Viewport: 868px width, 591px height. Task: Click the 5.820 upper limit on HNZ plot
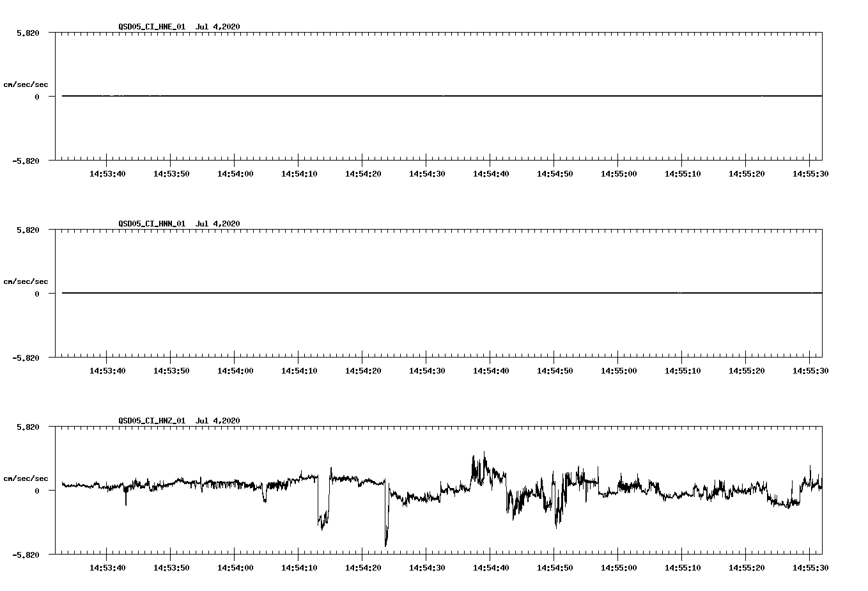coord(28,427)
